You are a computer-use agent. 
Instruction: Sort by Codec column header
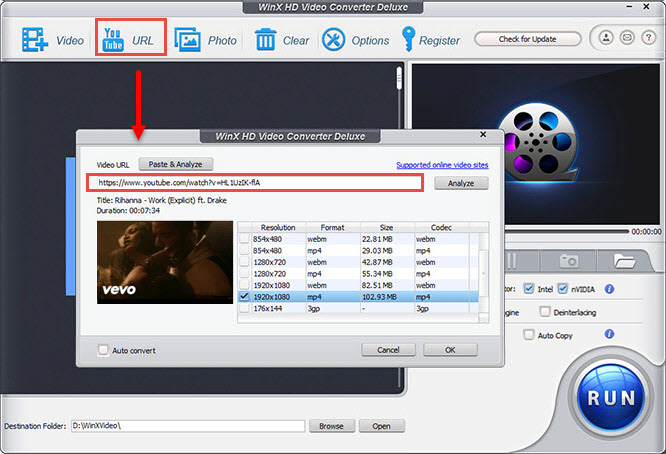tap(441, 228)
